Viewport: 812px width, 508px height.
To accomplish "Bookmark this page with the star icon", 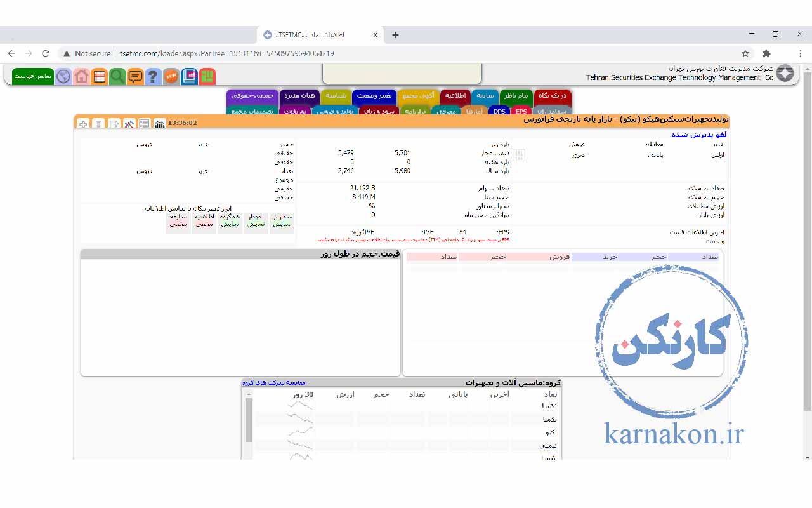I will (745, 53).
